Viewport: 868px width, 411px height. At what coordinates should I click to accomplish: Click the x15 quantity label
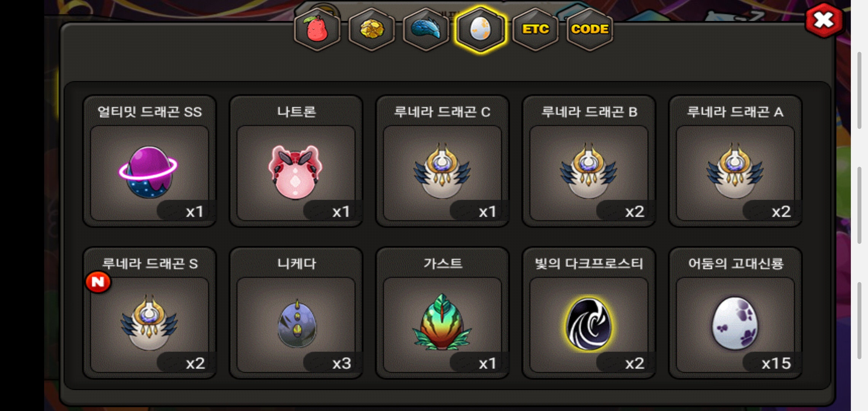[776, 363]
